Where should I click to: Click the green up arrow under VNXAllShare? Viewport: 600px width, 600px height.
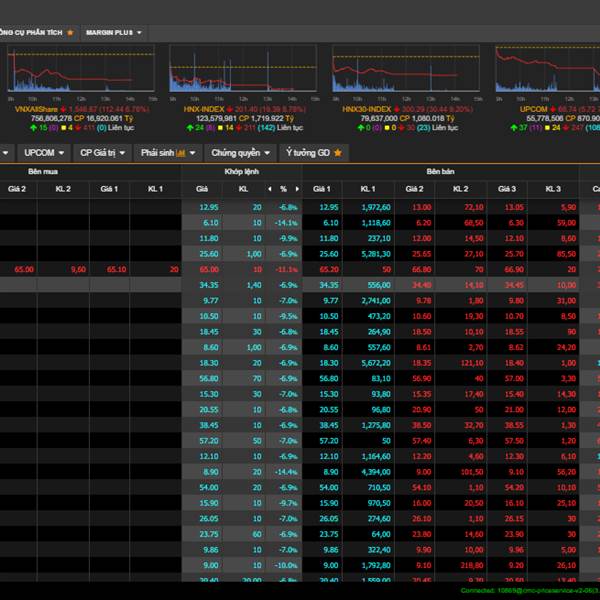point(34,128)
